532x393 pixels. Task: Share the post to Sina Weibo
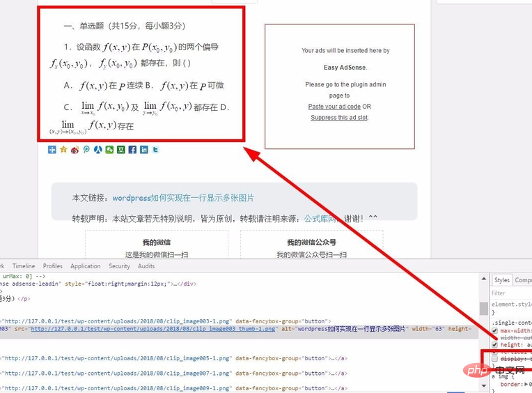point(75,150)
